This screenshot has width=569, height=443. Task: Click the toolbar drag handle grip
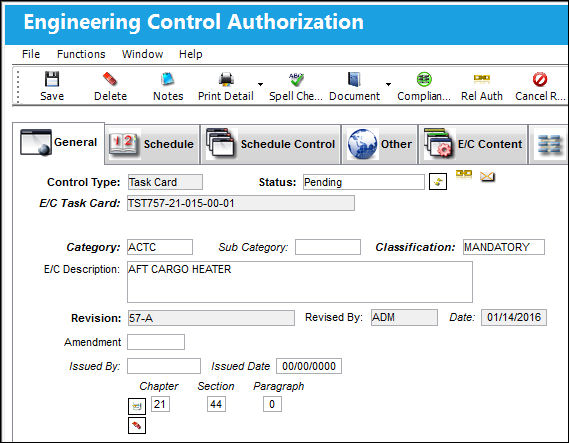(x=18, y=86)
